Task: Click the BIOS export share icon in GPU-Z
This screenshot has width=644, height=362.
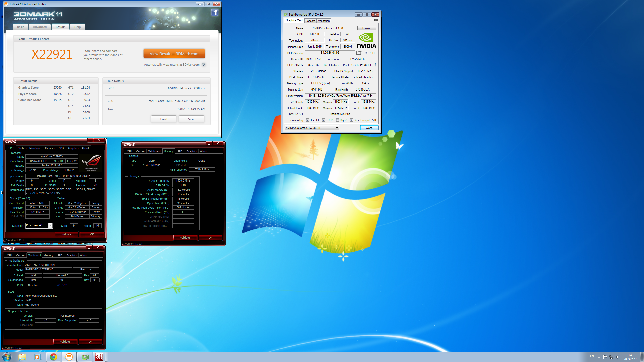Action: 359,53
